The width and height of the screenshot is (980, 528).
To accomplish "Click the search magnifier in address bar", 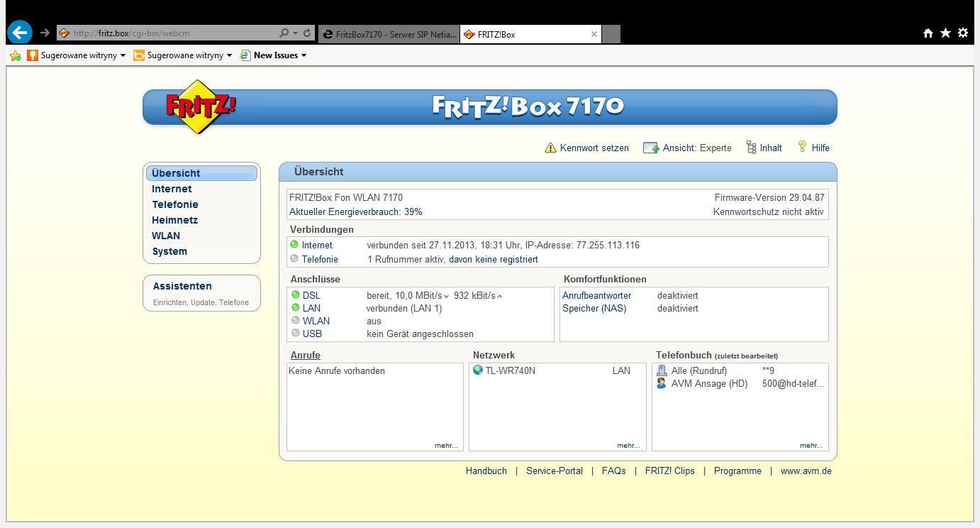I will 284,33.
